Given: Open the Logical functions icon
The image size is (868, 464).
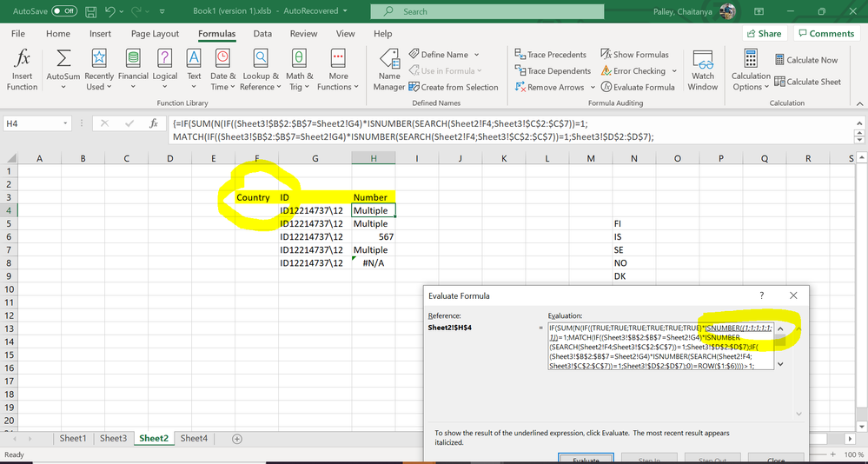Looking at the screenshot, I should (x=165, y=70).
